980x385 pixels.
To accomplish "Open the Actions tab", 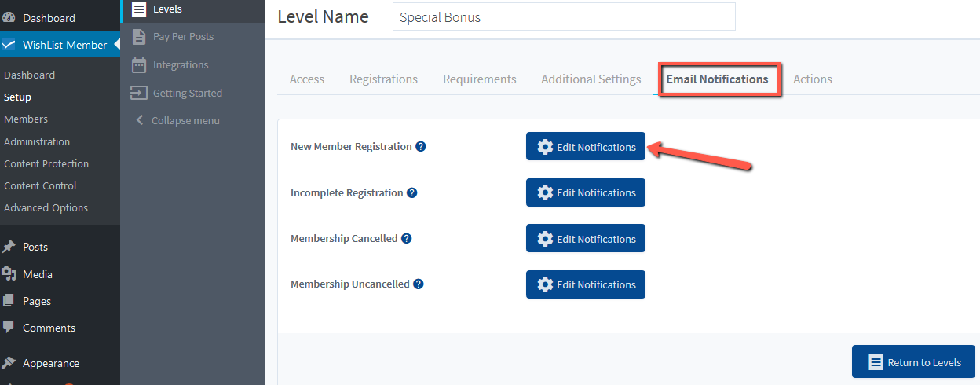I will point(813,79).
